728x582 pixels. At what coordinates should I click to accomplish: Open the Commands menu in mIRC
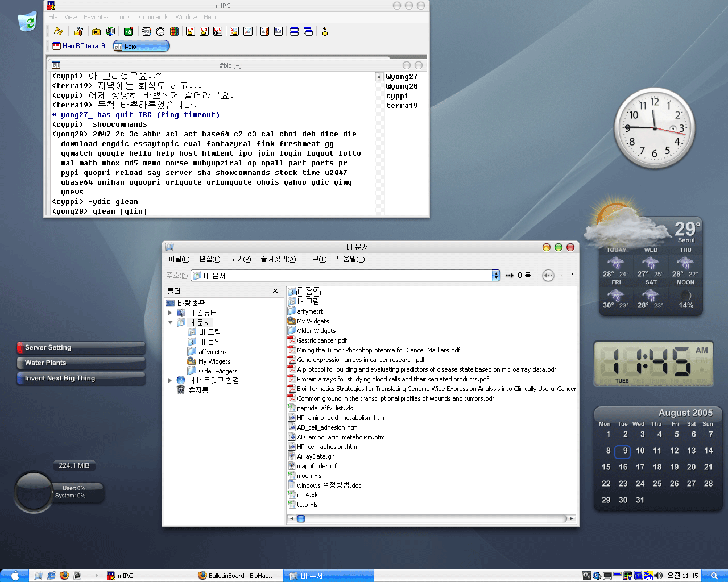(154, 17)
